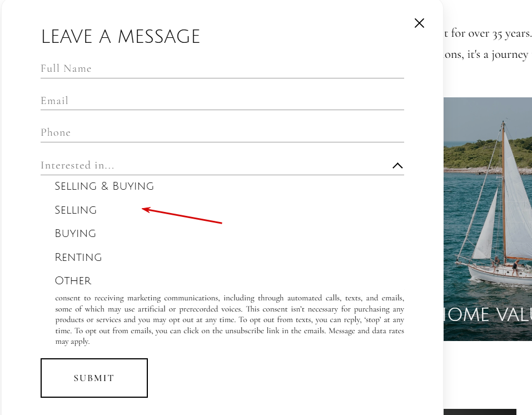Screen dimensions: 532x415
Task: Choose the Other option
Action: [73, 280]
